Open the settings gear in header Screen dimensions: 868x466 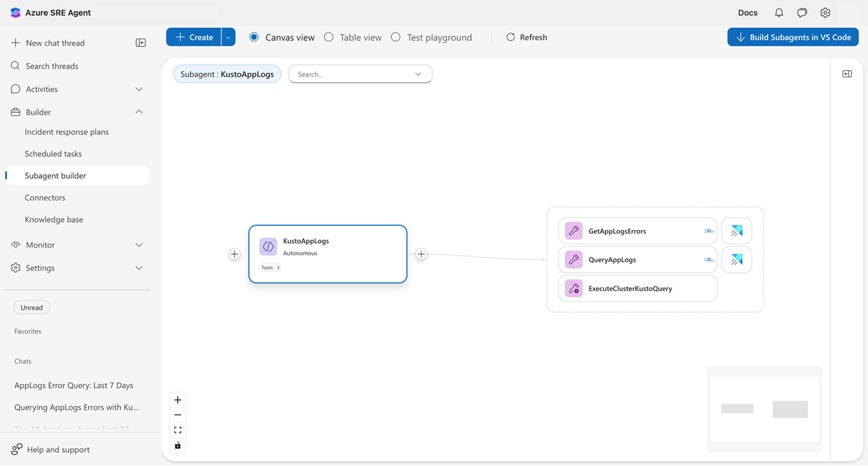[825, 13]
